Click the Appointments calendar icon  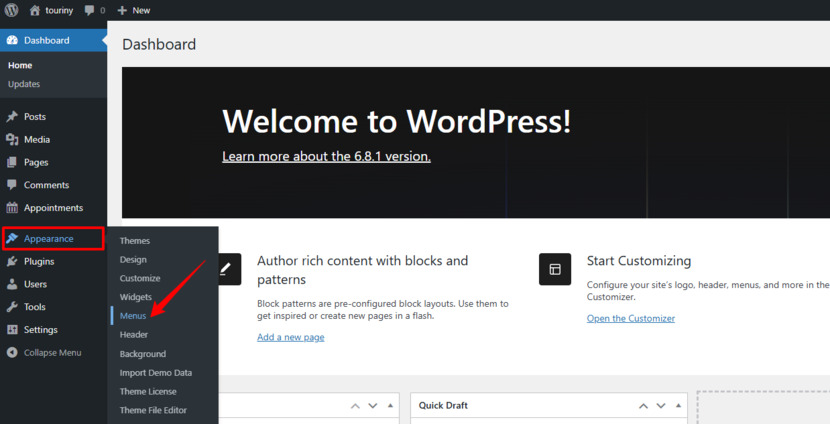pos(12,208)
